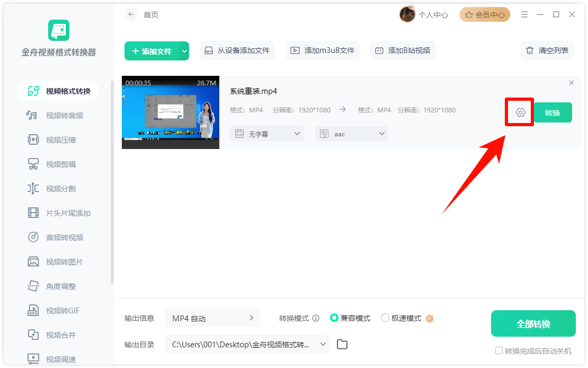Click the 系统重装.mp4 video thumbnail
The height and width of the screenshot is (368, 588).
170,112
